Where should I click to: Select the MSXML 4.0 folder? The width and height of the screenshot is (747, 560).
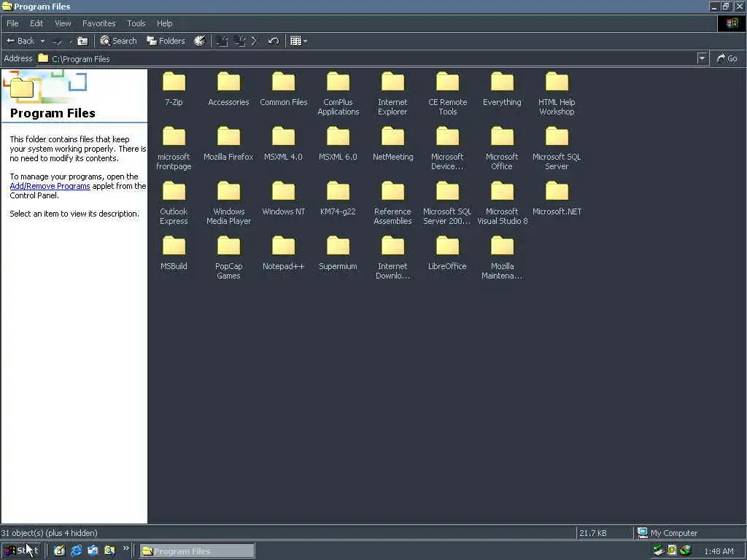284,143
